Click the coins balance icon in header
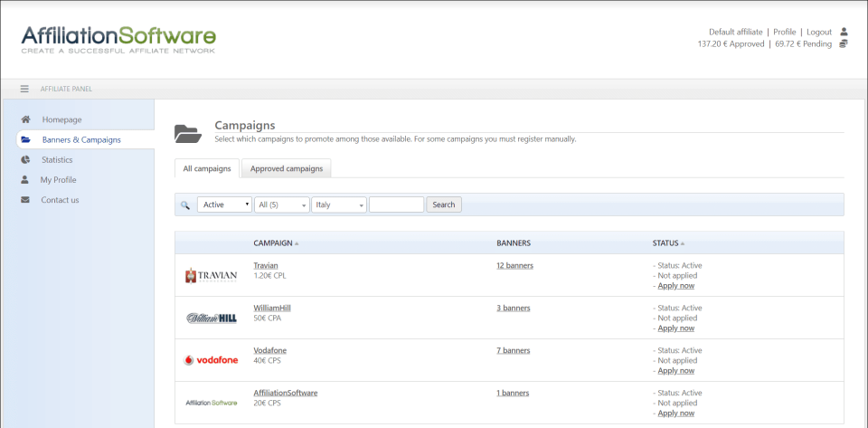This screenshot has height=428, width=868. (x=844, y=43)
